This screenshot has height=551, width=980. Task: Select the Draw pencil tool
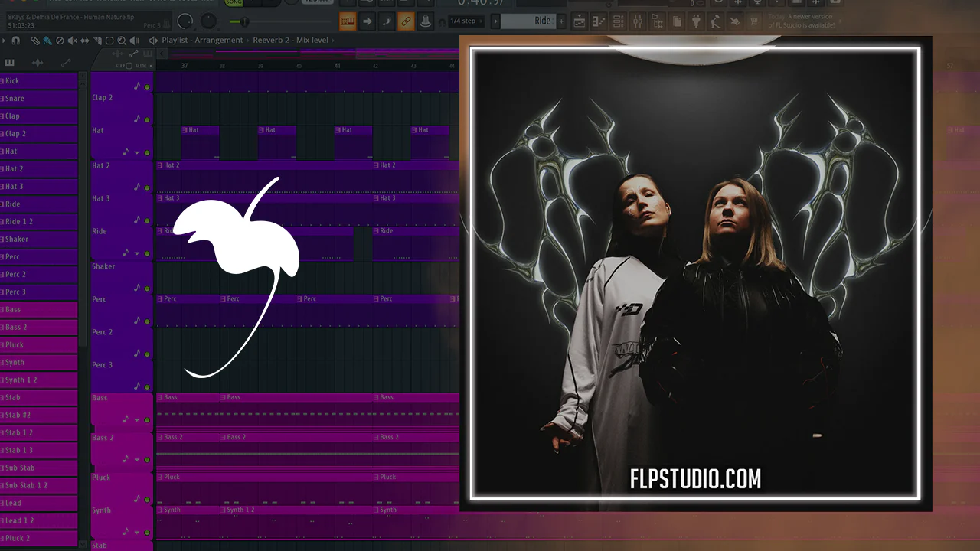pos(35,41)
